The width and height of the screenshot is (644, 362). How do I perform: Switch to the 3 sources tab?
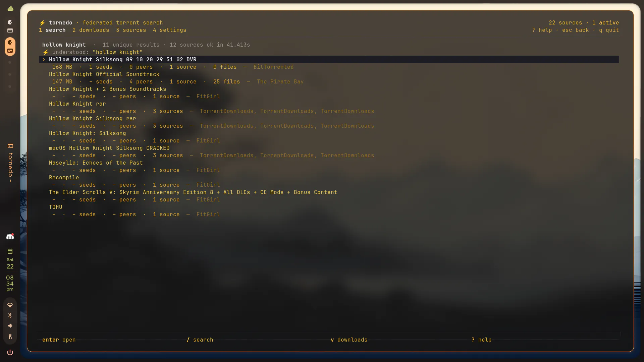click(x=131, y=30)
